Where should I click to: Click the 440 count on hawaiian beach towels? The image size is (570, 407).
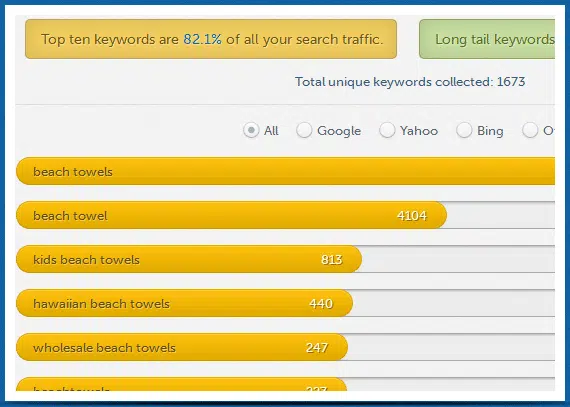[x=321, y=303]
